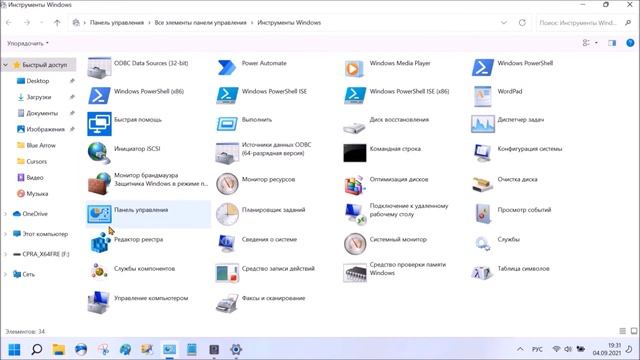640x360 pixels.
Task: Open Диспетчер задач icon
Action: (483, 124)
